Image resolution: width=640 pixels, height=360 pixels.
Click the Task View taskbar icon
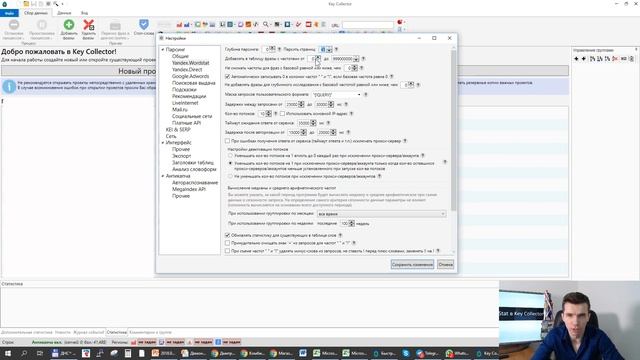[40, 353]
